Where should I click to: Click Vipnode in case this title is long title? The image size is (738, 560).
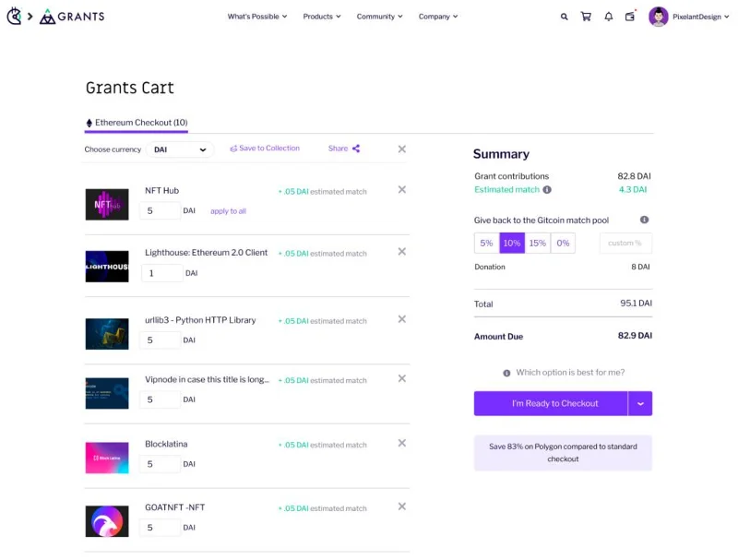[x=207, y=379]
